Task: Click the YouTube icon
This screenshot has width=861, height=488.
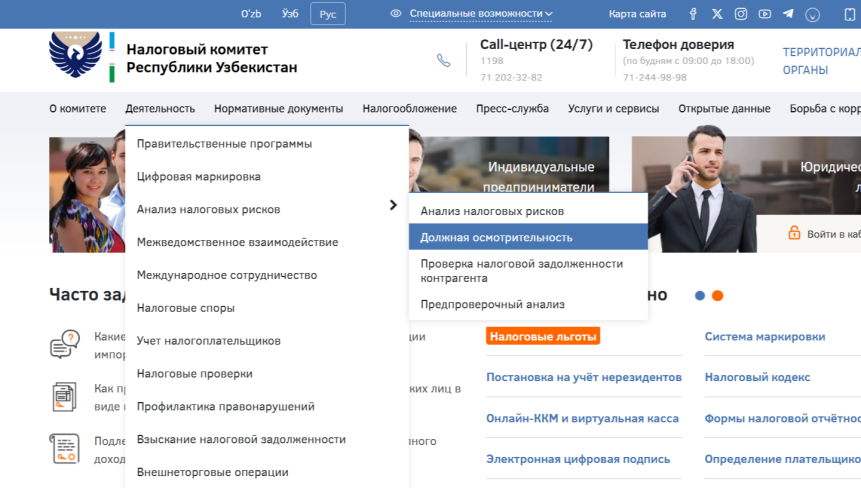Action: [x=765, y=14]
